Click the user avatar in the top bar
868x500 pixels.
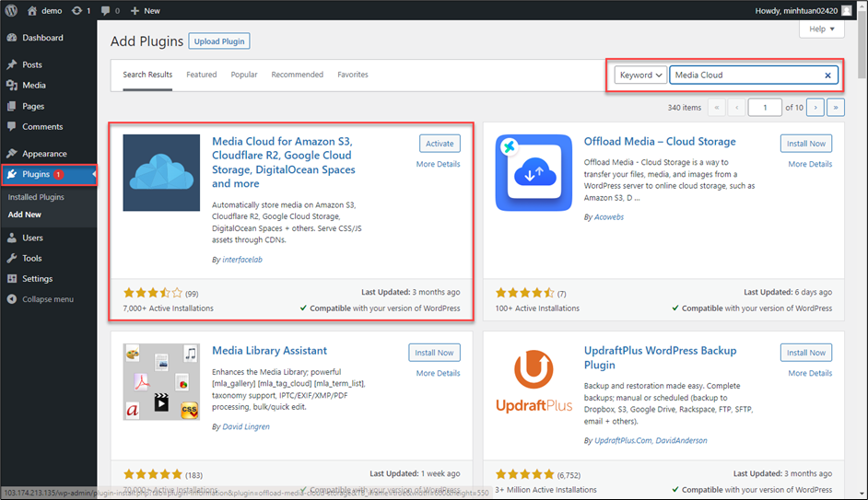[847, 11]
